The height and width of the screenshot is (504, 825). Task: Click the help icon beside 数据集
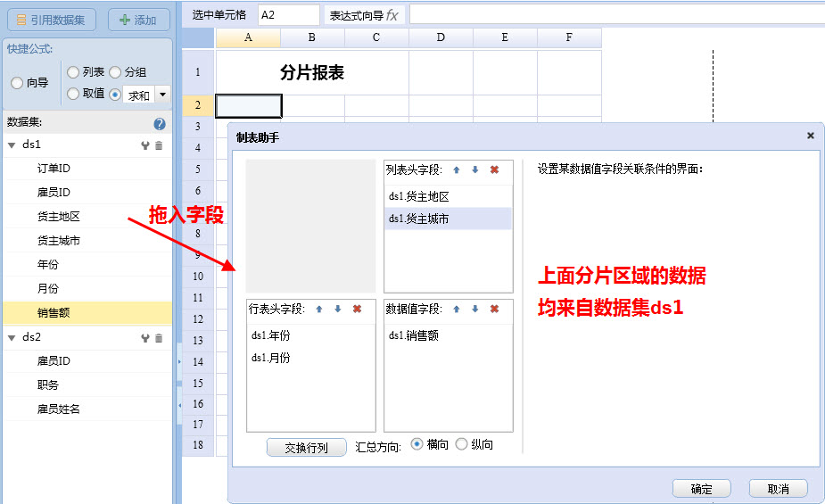(x=160, y=124)
